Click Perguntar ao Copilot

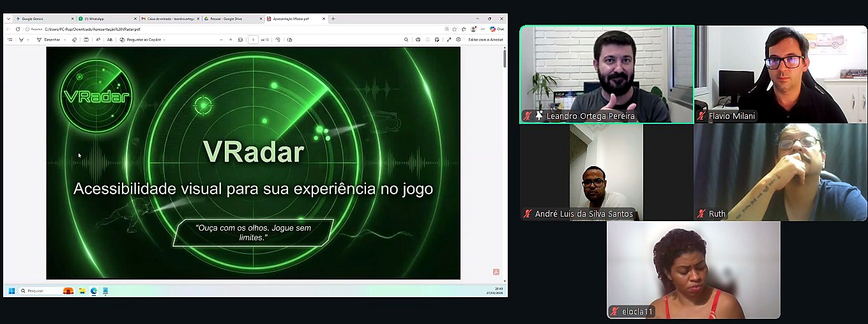(140, 40)
